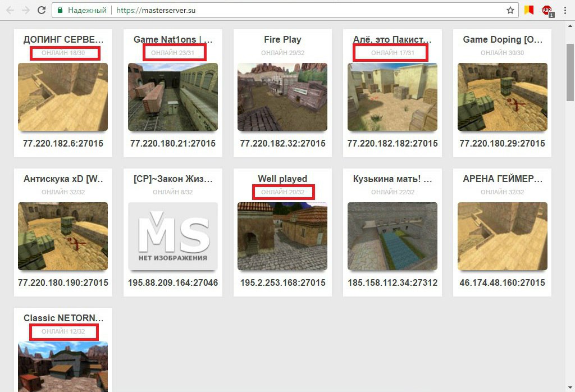Click the browser back arrow
This screenshot has width=575, height=392.
point(10,10)
